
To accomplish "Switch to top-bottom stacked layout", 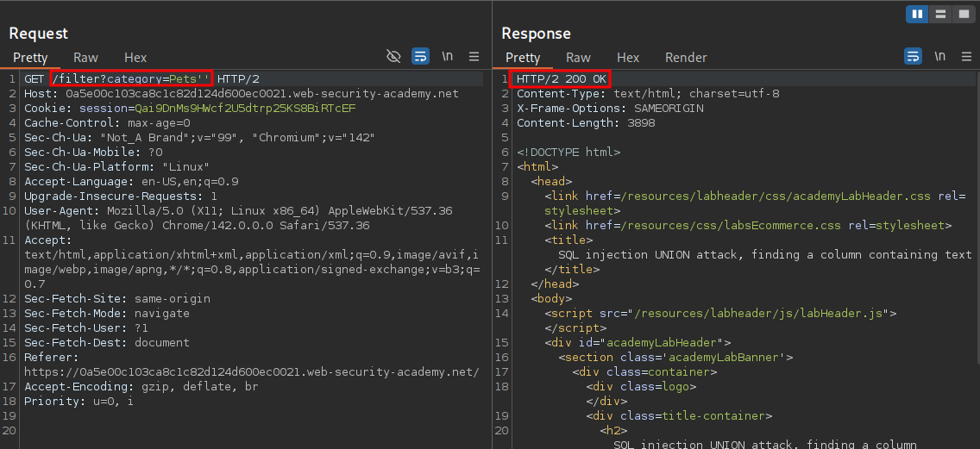I will 939,14.
